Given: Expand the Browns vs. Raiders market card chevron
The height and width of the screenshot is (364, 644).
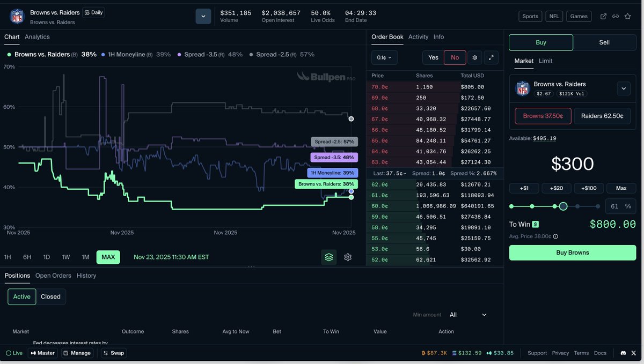Looking at the screenshot, I should (x=624, y=88).
